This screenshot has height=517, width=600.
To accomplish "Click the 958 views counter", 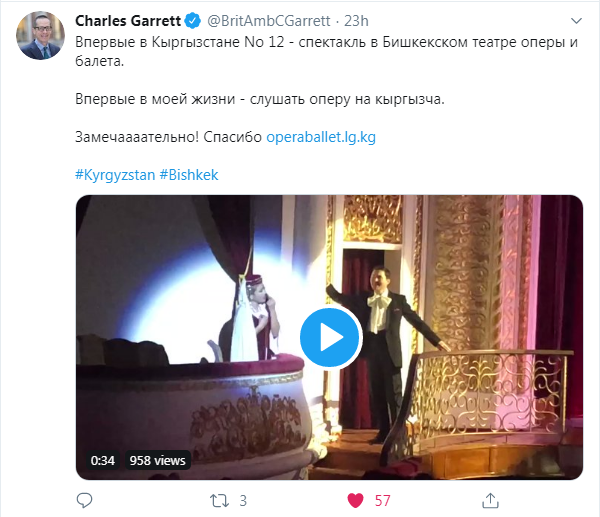I will click(158, 460).
